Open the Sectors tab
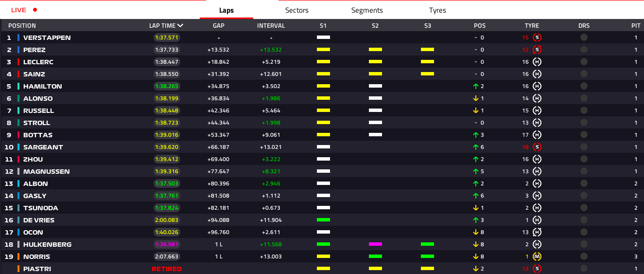Screen dimensions: 644x274 pyautogui.click(x=297, y=10)
